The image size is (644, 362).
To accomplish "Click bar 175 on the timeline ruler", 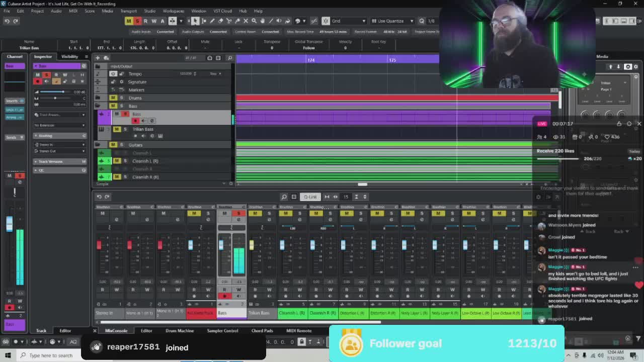I will tap(392, 60).
